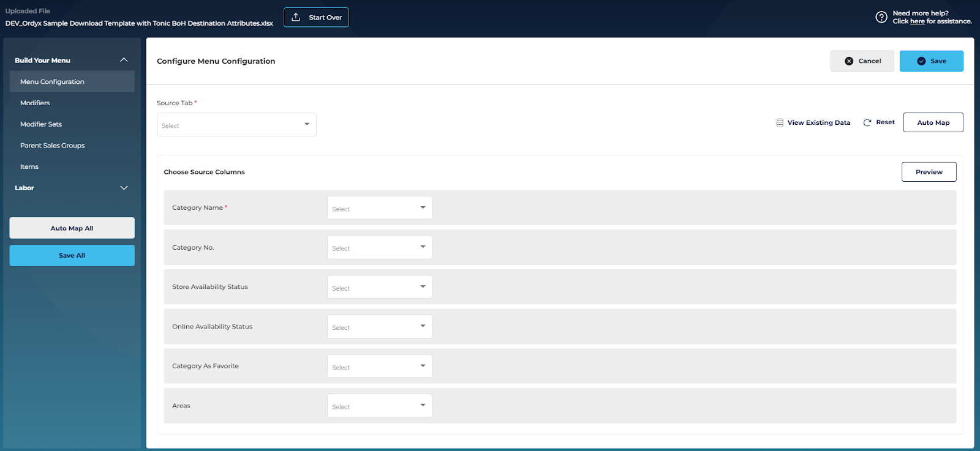Click the help question mark icon
The height and width of the screenshot is (451, 980).
[x=881, y=17]
